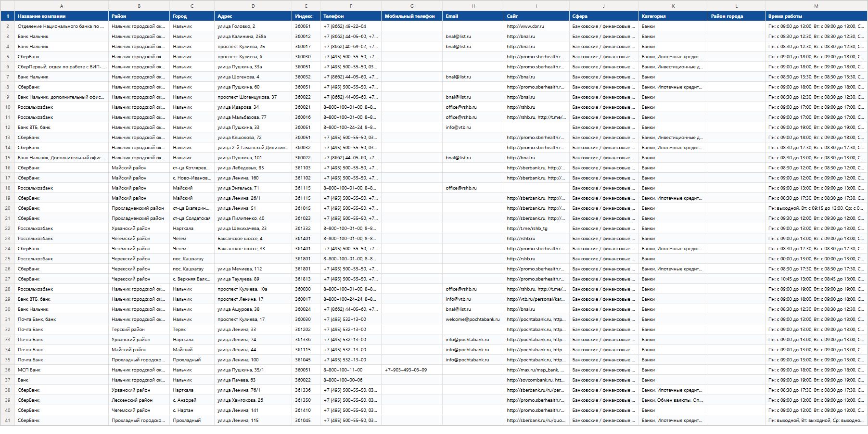Select the address 'улица Калинина, 258а'
The image size is (868, 434).
(253, 37)
